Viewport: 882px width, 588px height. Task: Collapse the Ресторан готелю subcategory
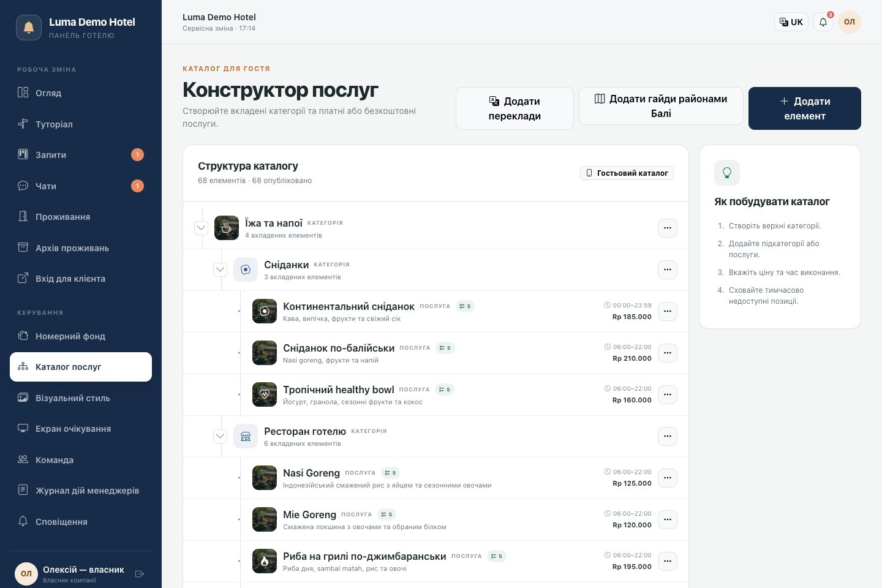click(220, 436)
